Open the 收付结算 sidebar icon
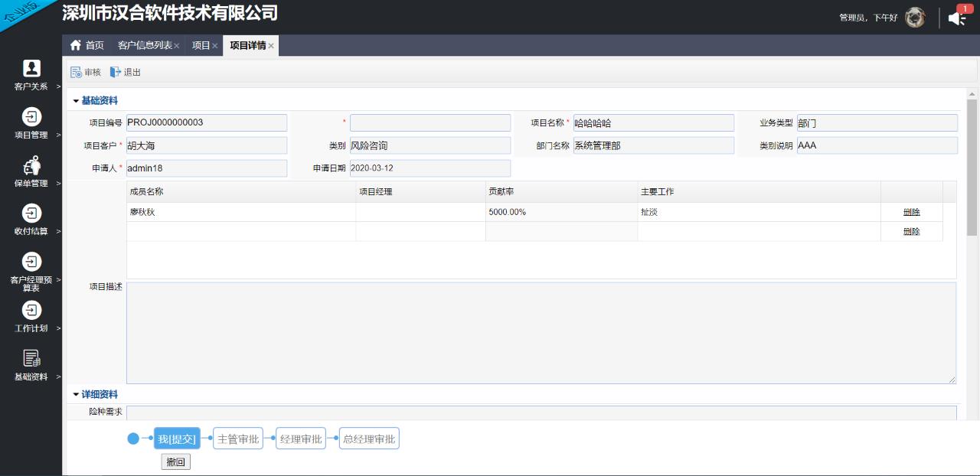980x476 pixels. (31, 213)
